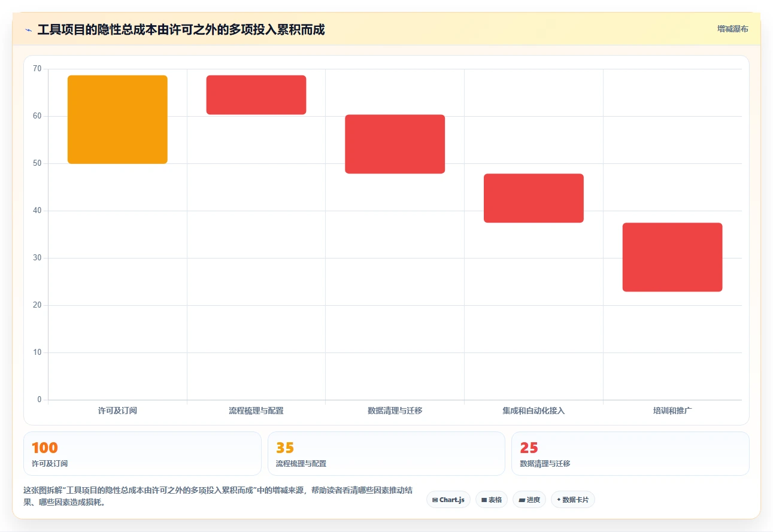Click the y-axis value 50

click(37, 163)
